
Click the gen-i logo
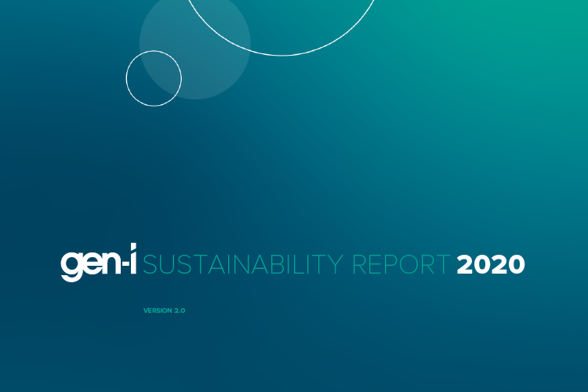[99, 267]
